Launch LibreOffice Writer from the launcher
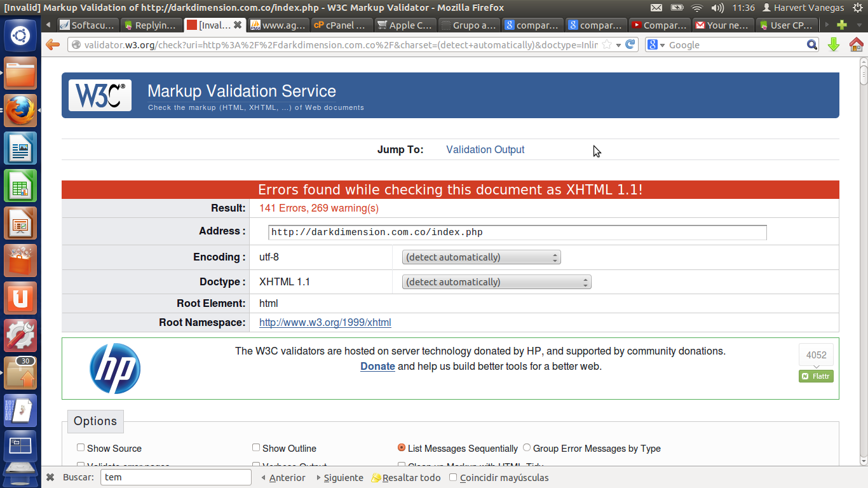This screenshot has width=868, height=488. pos(20,148)
